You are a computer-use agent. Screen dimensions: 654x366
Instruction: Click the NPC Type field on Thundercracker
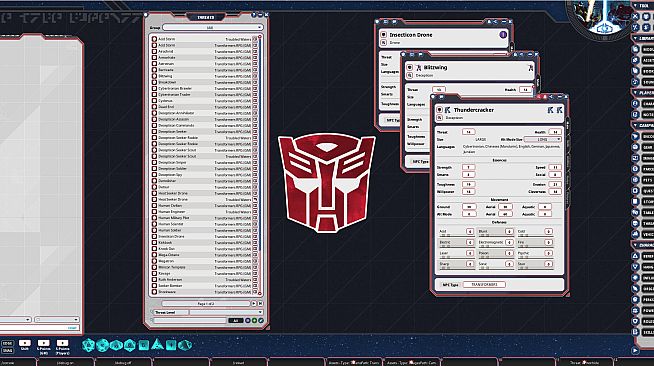[484, 284]
